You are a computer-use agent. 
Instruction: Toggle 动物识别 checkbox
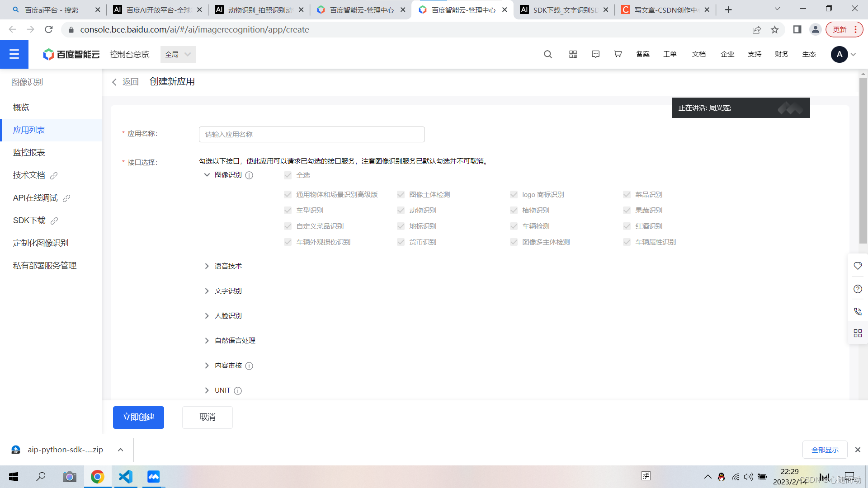(401, 211)
